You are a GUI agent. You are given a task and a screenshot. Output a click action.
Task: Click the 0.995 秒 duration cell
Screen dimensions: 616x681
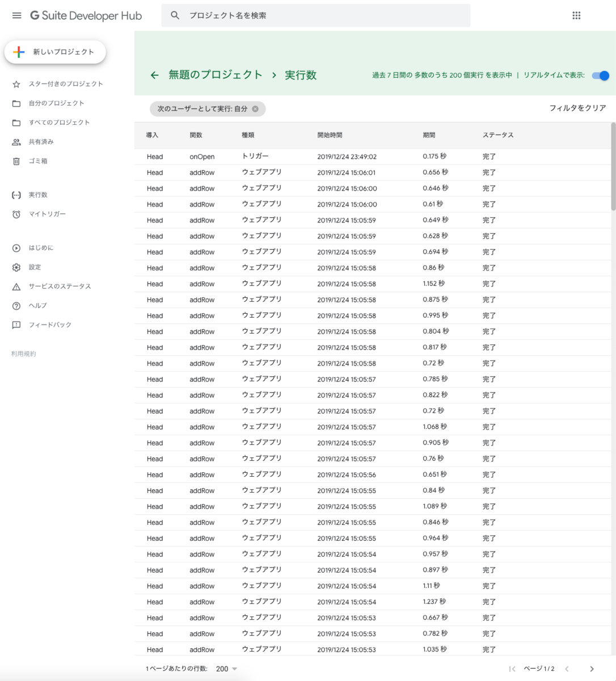point(436,315)
